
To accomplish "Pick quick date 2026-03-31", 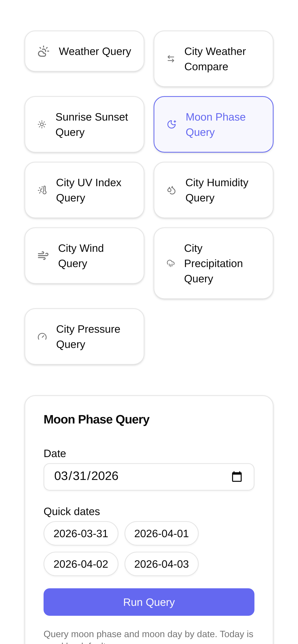I will [81, 533].
